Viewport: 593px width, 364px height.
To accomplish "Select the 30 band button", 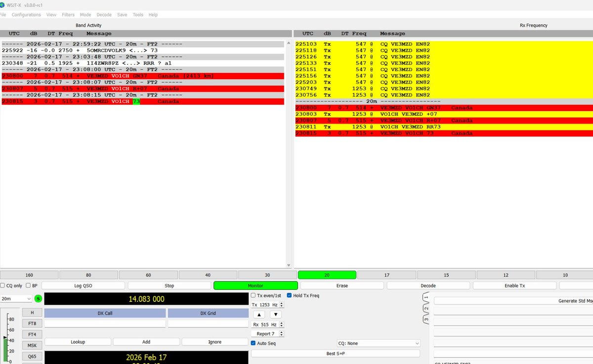I will point(267,275).
